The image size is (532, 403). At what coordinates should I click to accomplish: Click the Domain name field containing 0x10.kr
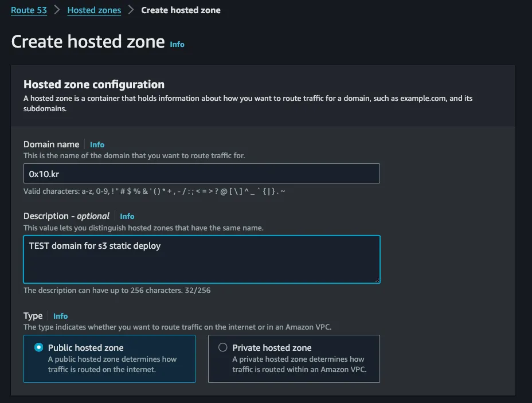click(201, 174)
